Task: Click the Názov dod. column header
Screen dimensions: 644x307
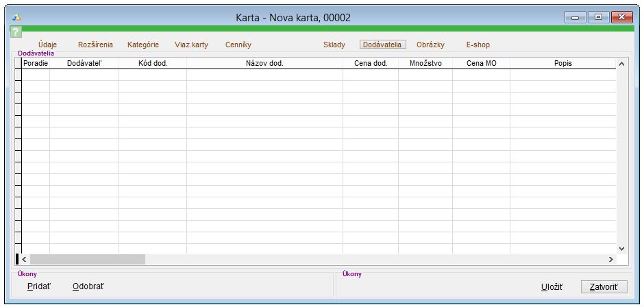Action: tap(264, 63)
